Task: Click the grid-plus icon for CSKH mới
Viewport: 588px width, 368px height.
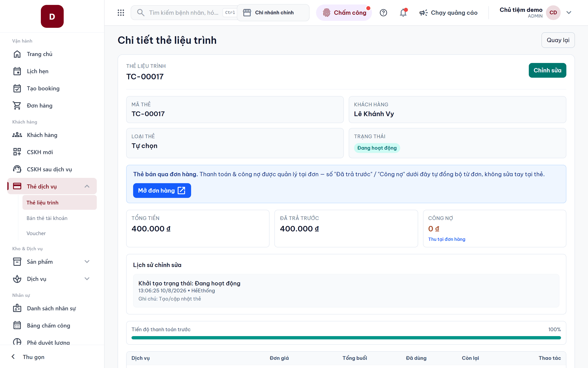Action: coord(17,152)
